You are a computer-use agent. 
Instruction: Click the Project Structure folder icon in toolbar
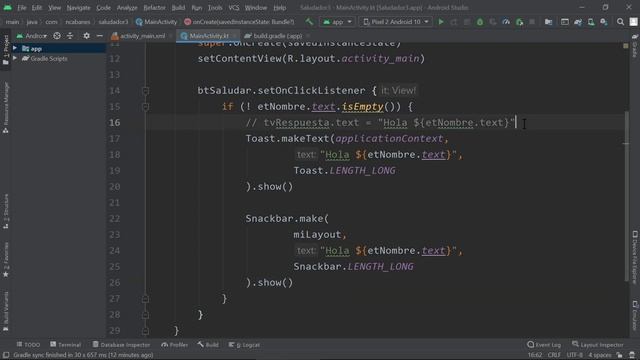pos(549,22)
